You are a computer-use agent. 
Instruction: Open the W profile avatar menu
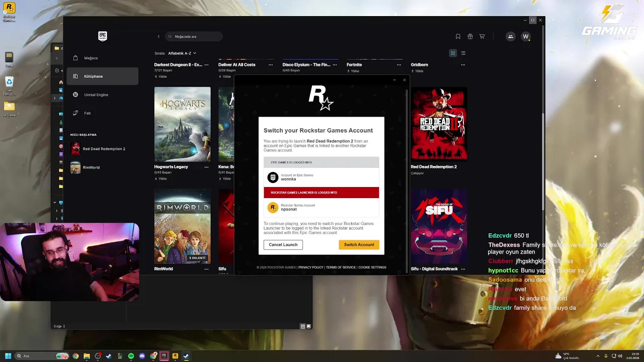526,37
